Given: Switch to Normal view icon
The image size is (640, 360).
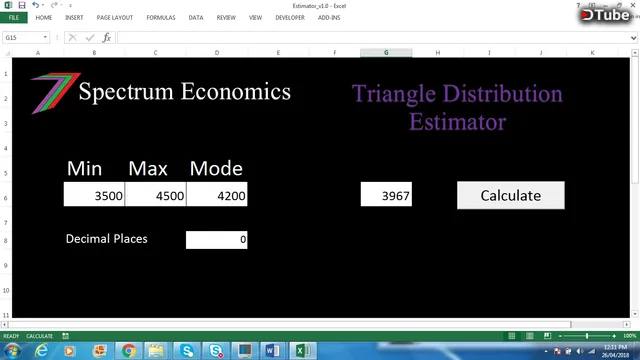Looking at the screenshot, I should [511, 336].
